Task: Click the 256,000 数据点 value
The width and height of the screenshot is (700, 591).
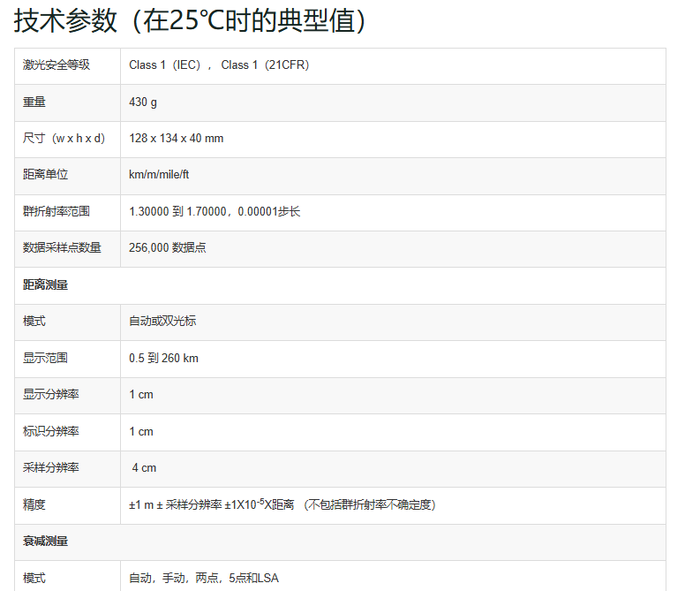Action: click(x=168, y=247)
